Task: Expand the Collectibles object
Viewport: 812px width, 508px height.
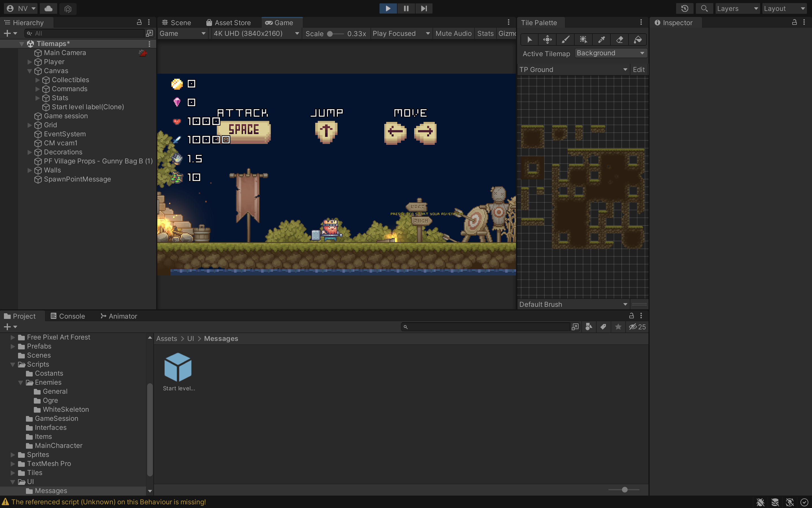Action: 37,80
